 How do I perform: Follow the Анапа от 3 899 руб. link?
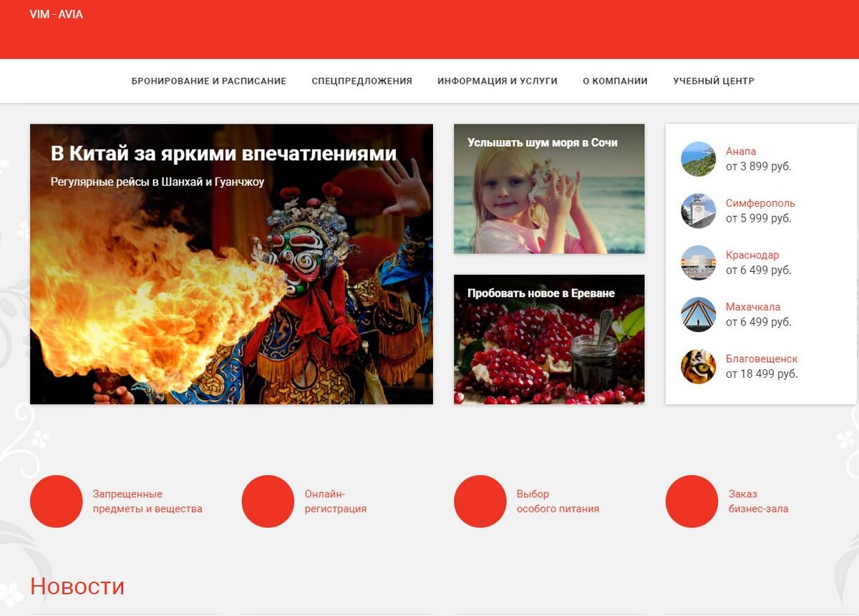741,151
